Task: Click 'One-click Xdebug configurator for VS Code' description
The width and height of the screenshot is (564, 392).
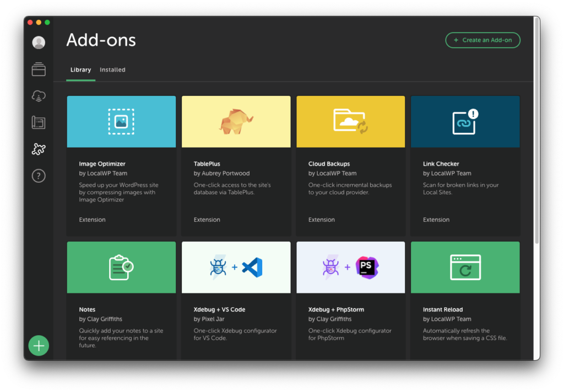Action: tap(235, 334)
